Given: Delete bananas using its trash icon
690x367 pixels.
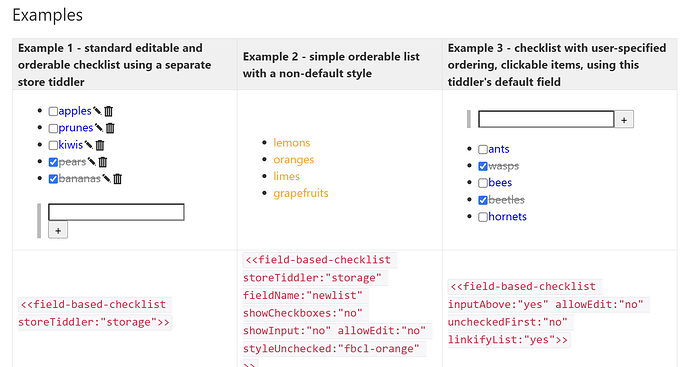Looking at the screenshot, I should [x=117, y=179].
